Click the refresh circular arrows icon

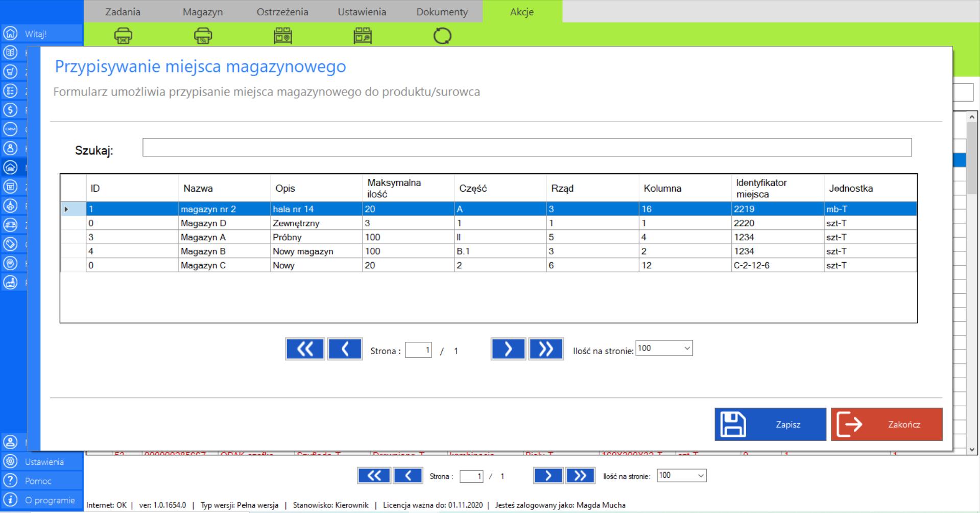pos(442,36)
